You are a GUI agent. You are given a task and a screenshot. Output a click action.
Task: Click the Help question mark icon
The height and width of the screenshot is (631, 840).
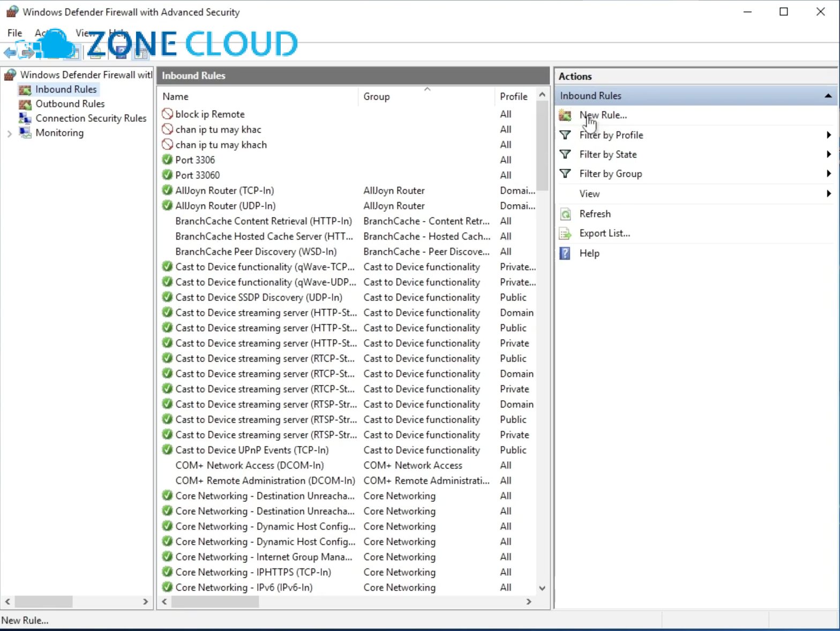pyautogui.click(x=565, y=253)
